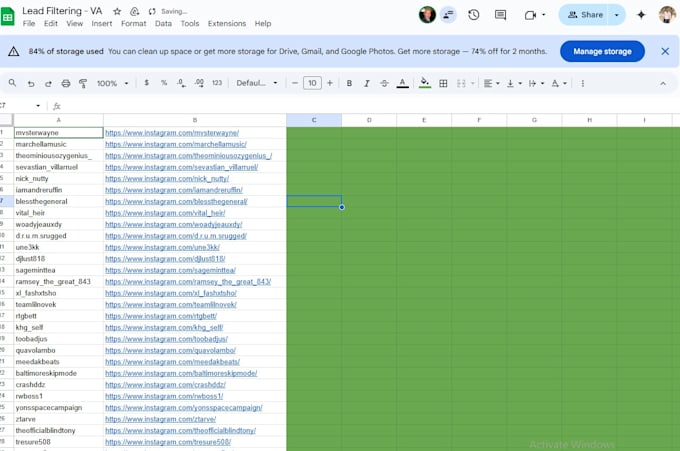This screenshot has height=451, width=680.
Task: Format as currency
Action: click(x=147, y=83)
